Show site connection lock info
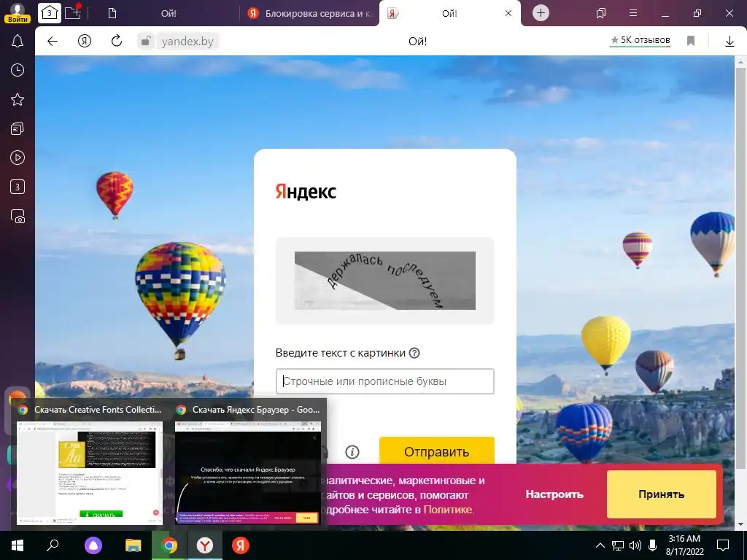 tap(145, 42)
